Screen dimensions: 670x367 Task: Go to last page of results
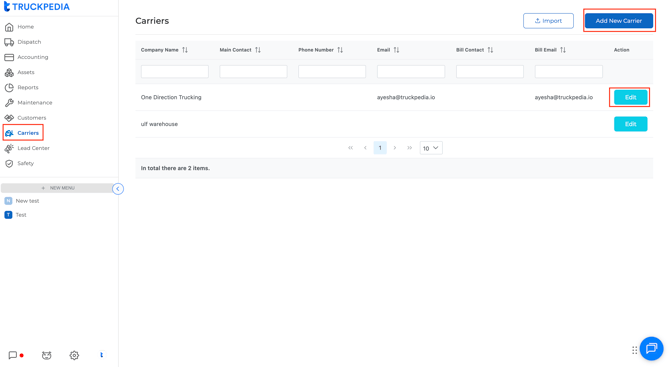[x=409, y=148]
